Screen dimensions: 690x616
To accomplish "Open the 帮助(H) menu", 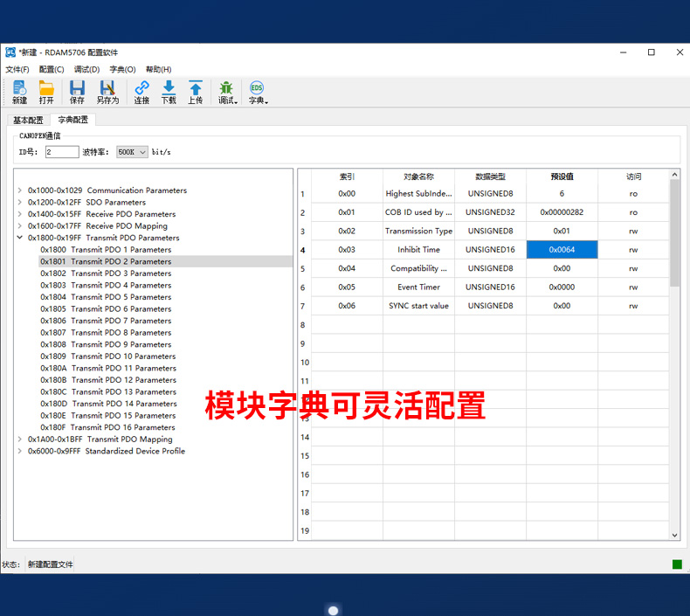I will click(158, 69).
